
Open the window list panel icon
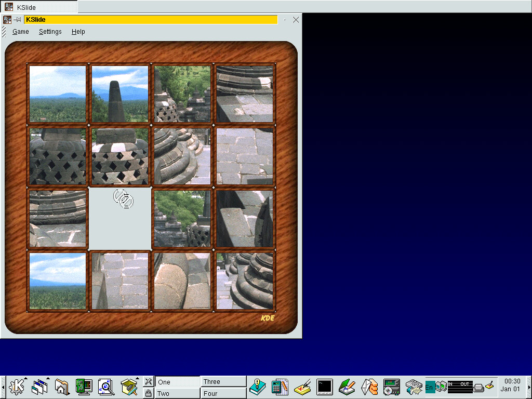(x=39, y=387)
